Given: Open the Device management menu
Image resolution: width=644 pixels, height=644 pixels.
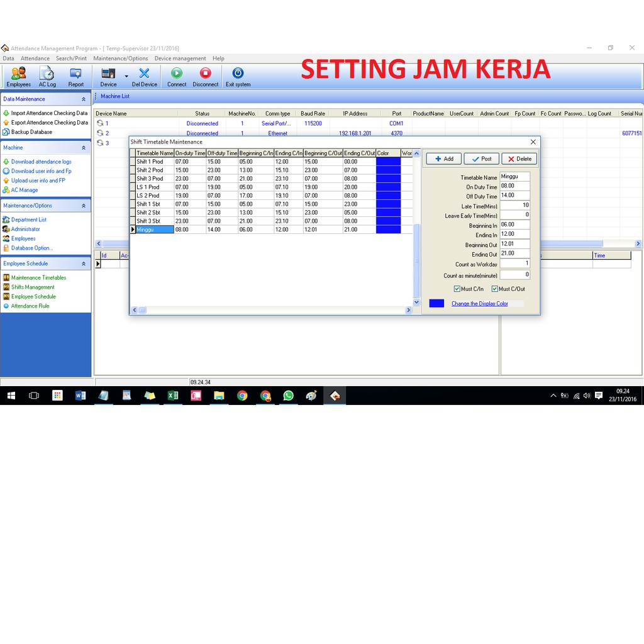Looking at the screenshot, I should tap(180, 58).
